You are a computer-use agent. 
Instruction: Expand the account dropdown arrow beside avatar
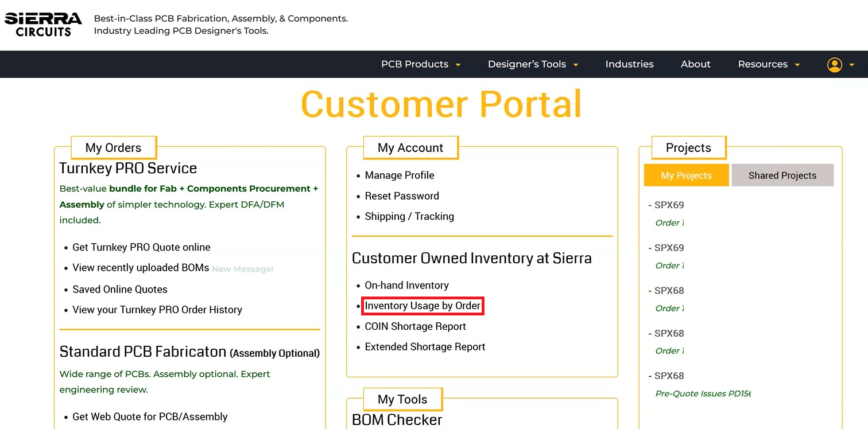pos(852,65)
